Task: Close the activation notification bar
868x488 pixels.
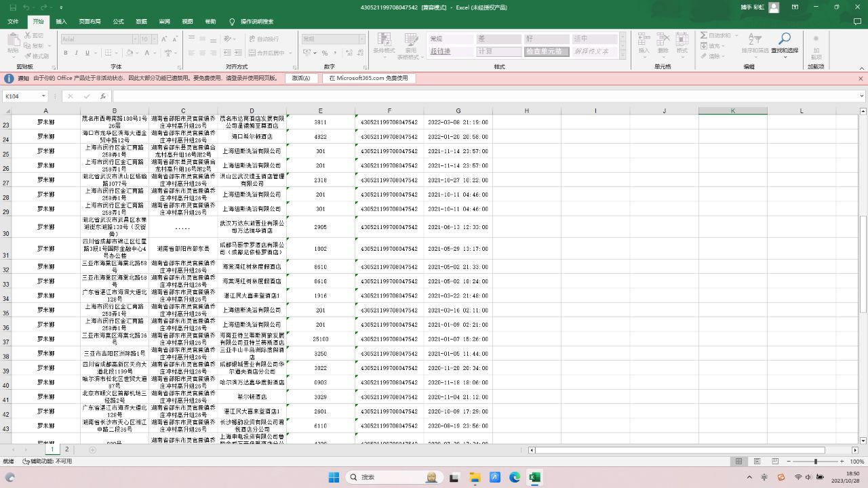Action: 861,79
